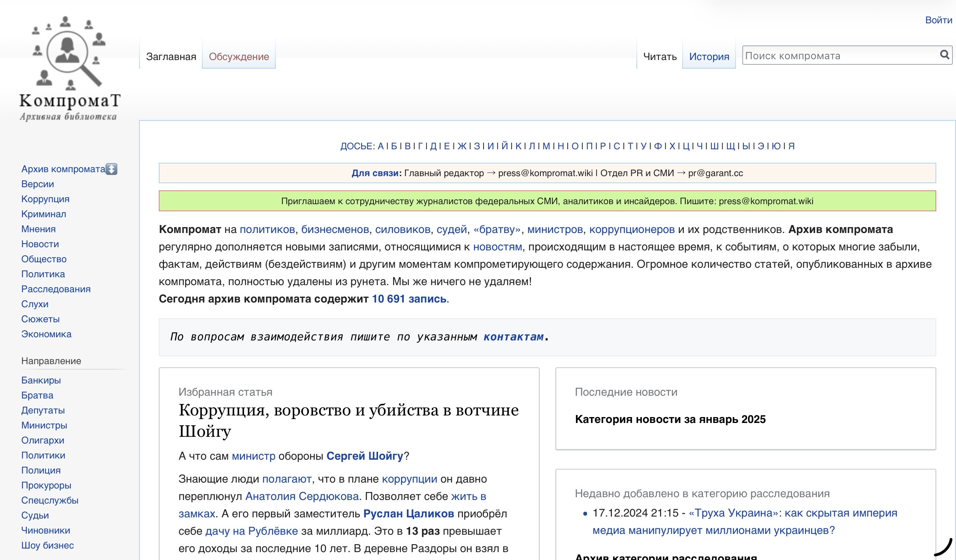This screenshot has width=956, height=560.
Task: Open the Олигархи sidebar link
Action: click(x=43, y=440)
